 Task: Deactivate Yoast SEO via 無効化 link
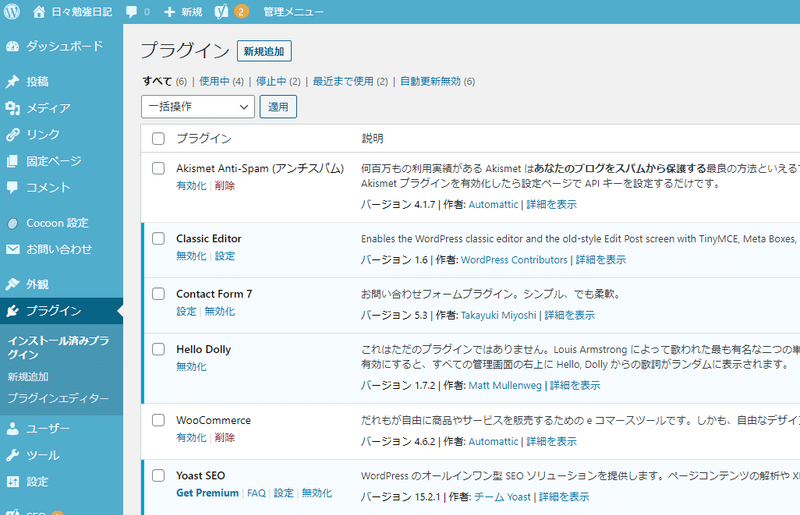[317, 493]
